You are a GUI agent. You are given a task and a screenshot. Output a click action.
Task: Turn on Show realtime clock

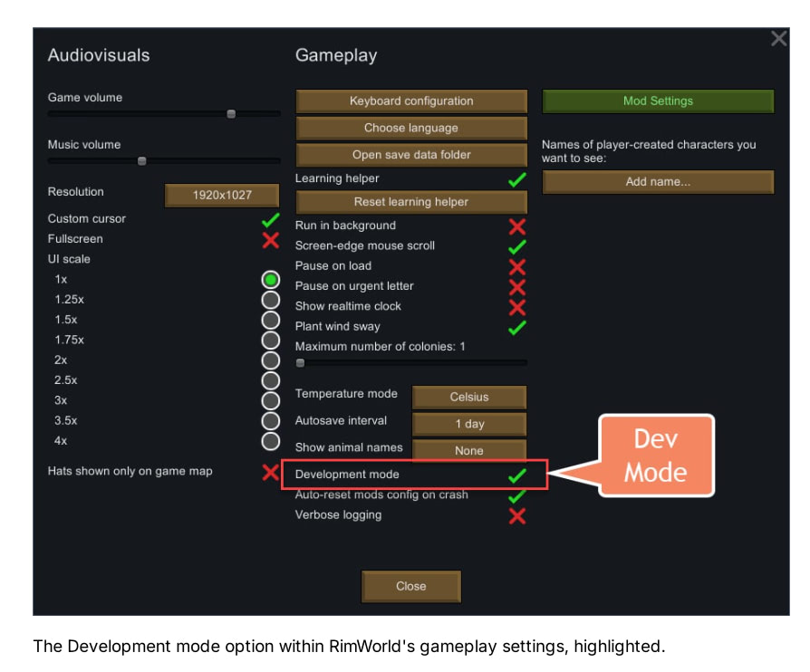516,307
